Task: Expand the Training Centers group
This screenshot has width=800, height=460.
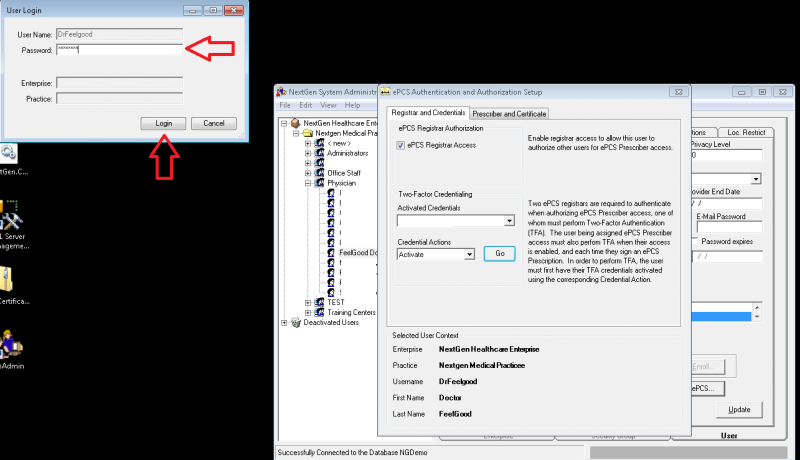Action: 308,313
